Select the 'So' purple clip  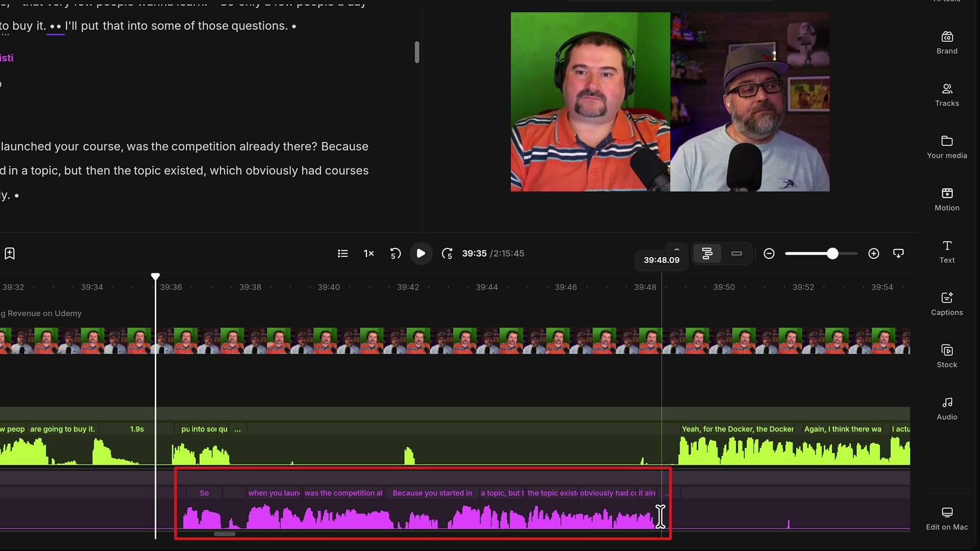[x=204, y=493]
